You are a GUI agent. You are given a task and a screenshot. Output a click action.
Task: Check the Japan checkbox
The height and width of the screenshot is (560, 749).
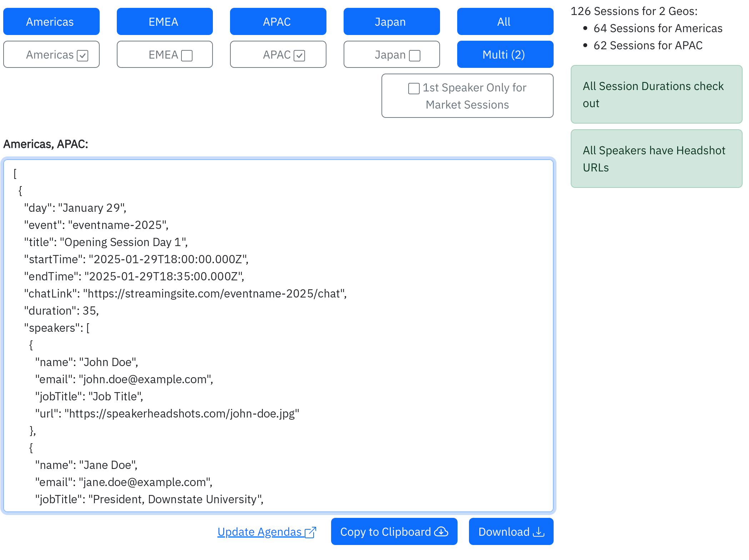pos(415,55)
